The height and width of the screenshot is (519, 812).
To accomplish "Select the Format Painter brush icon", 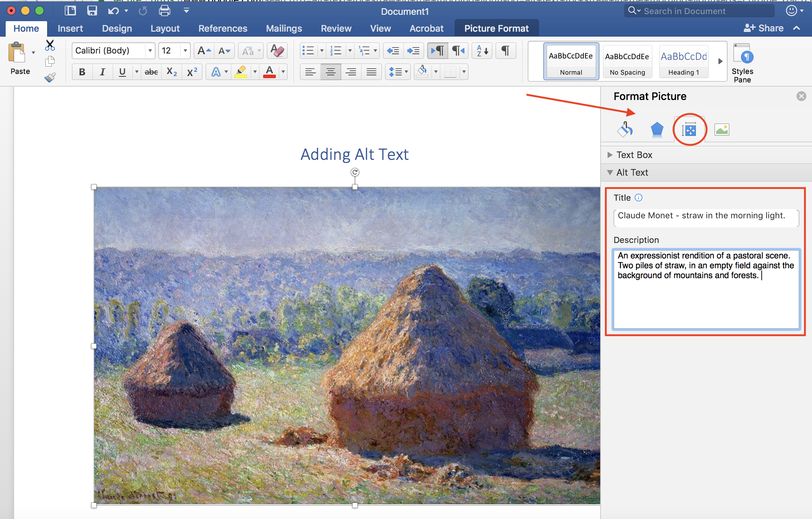I will coord(50,77).
